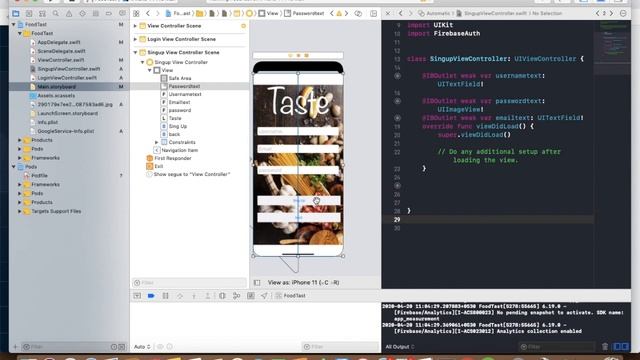Select View in the jump bar
Image resolution: width=640 pixels, height=360 pixels.
[268, 13]
